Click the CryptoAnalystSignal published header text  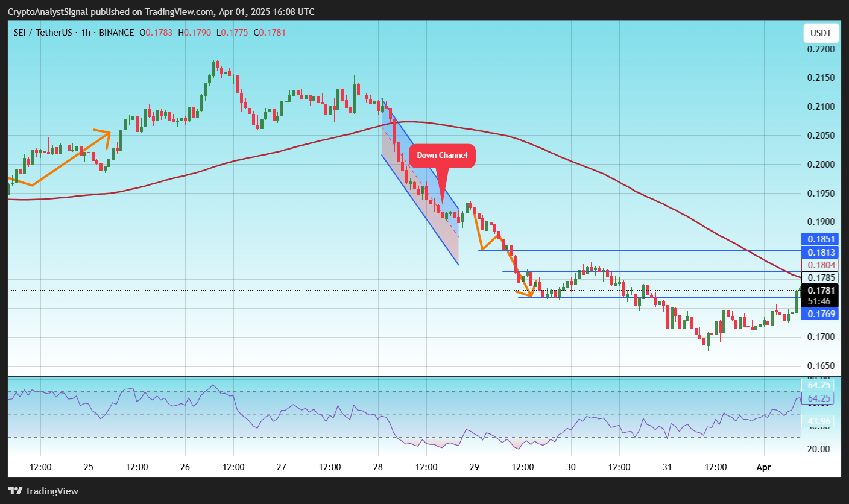(x=160, y=12)
